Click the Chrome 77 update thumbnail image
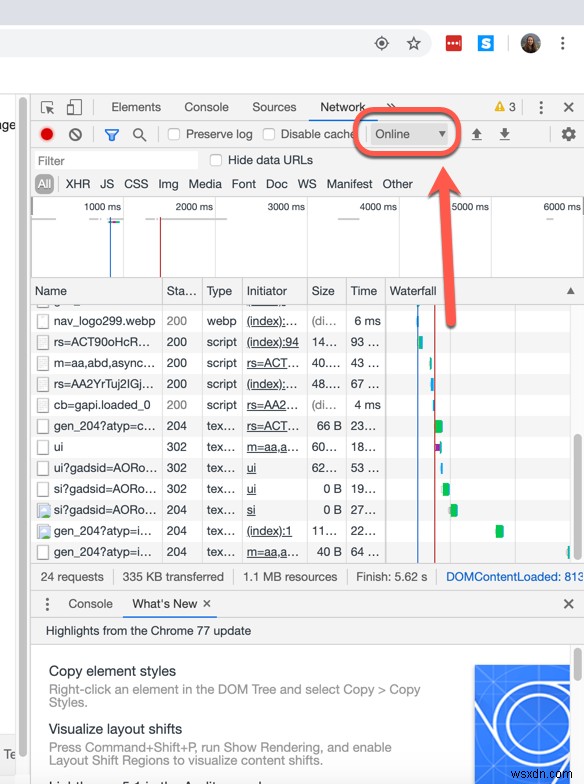The height and width of the screenshot is (784, 584). click(522, 724)
